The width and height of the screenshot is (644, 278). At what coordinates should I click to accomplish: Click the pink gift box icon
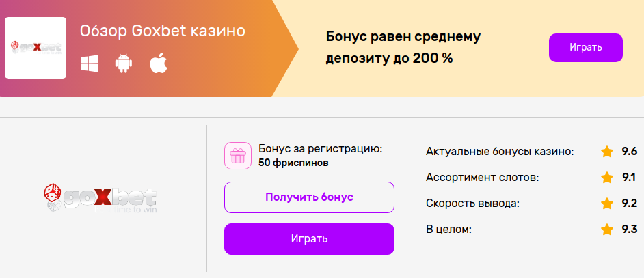point(237,156)
